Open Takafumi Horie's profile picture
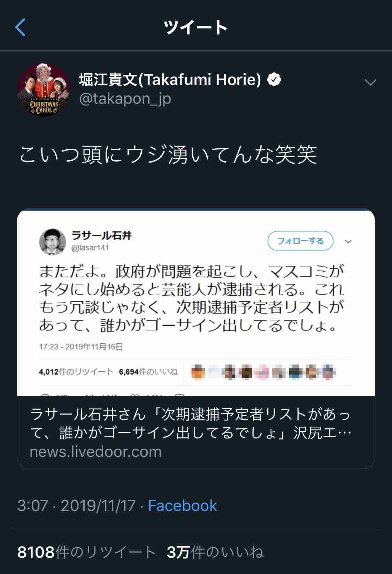Image resolution: width=392 pixels, height=574 pixels. (x=44, y=90)
